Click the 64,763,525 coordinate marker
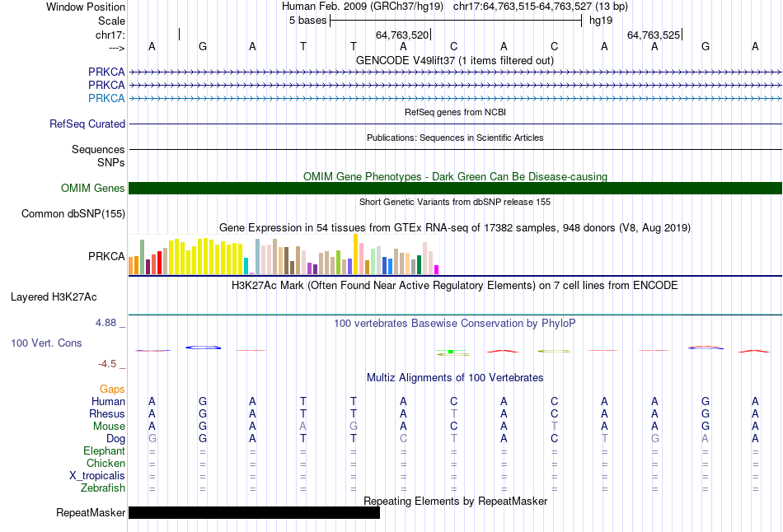 [653, 35]
